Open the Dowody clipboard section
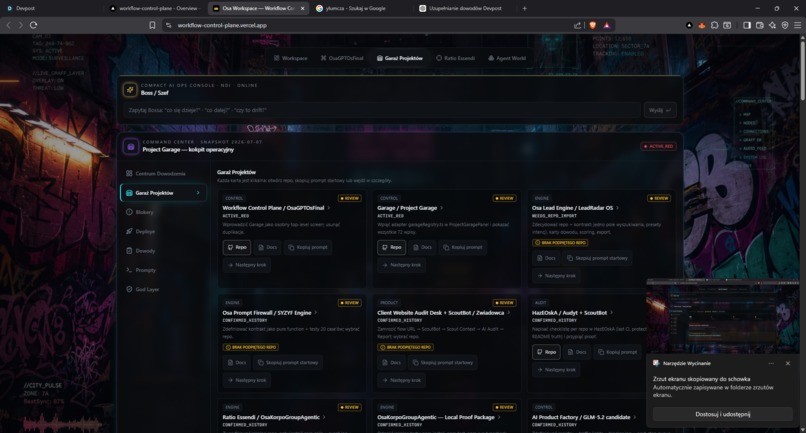Image resolution: width=806 pixels, height=433 pixels. point(140,250)
